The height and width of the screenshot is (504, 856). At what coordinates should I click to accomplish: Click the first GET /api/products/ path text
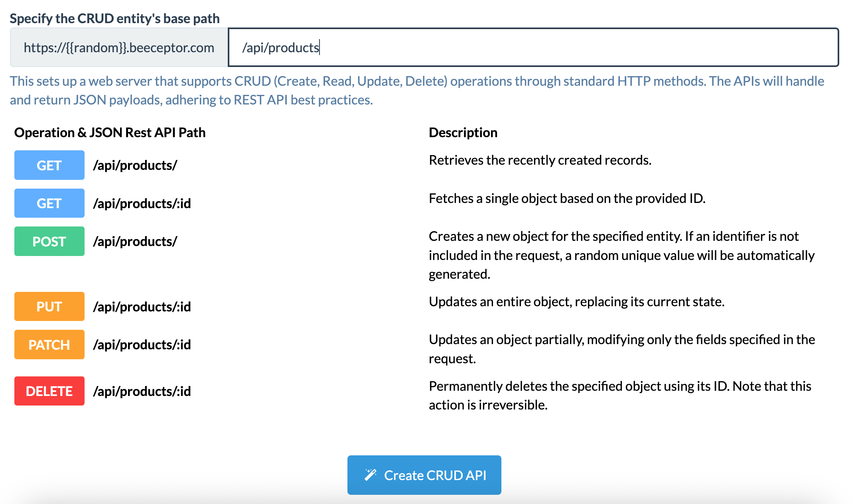tap(135, 165)
